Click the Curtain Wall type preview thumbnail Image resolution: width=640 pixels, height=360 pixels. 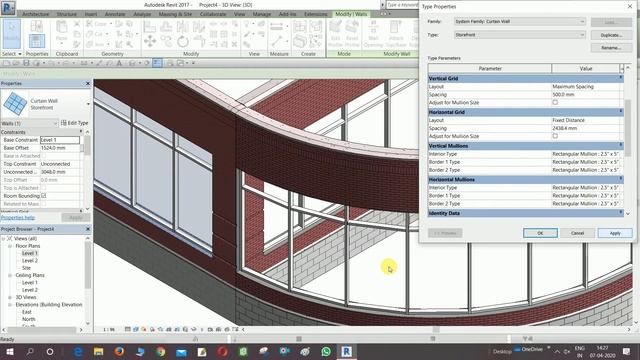[x=15, y=104]
